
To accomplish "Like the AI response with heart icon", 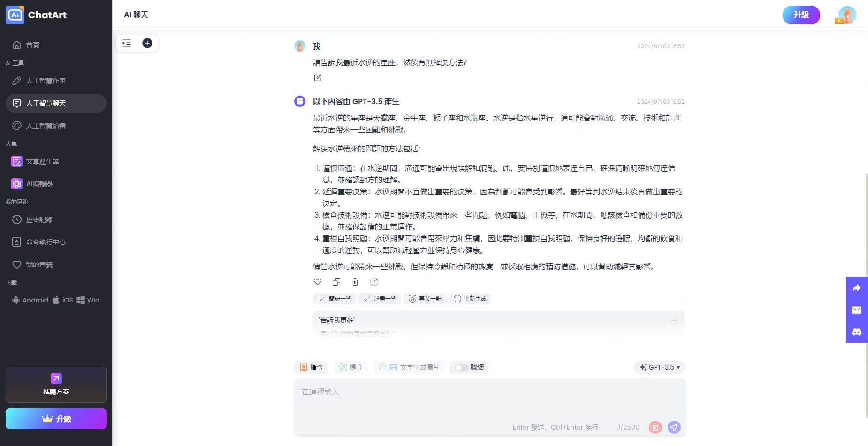I will (318, 282).
